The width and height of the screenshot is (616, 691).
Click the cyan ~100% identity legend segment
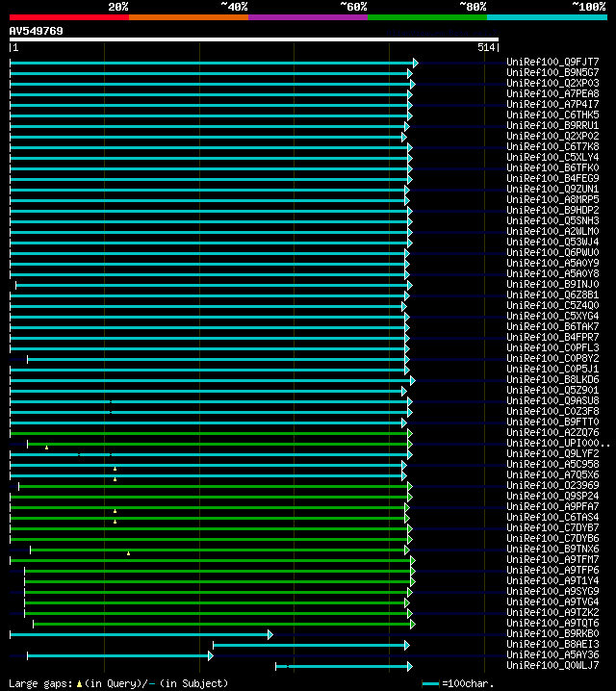(x=547, y=17)
